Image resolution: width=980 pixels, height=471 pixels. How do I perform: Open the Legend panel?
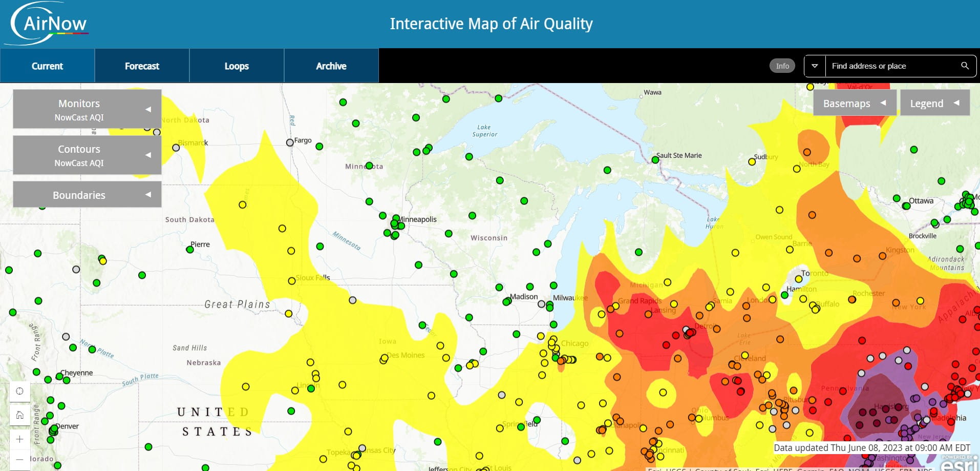pyautogui.click(x=935, y=103)
